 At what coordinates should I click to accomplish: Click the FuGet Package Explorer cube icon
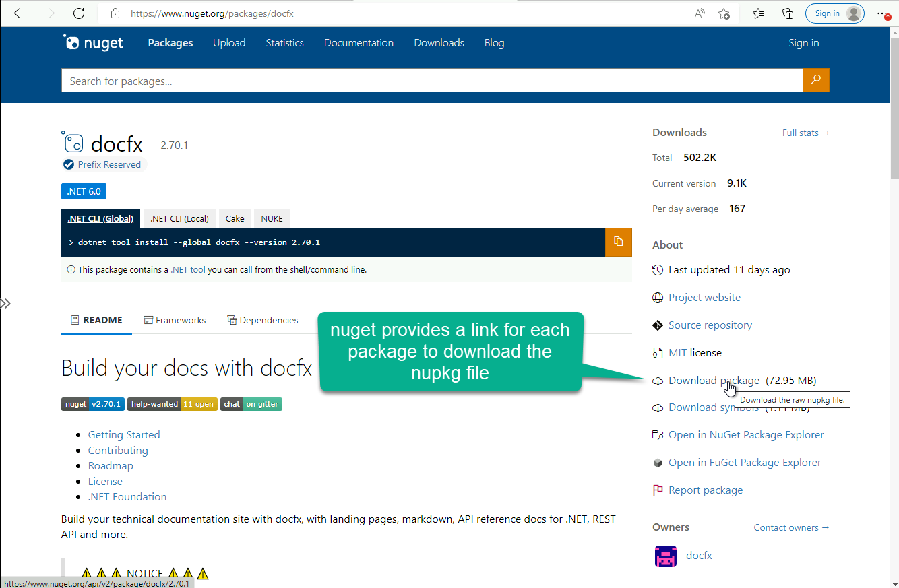tap(658, 463)
